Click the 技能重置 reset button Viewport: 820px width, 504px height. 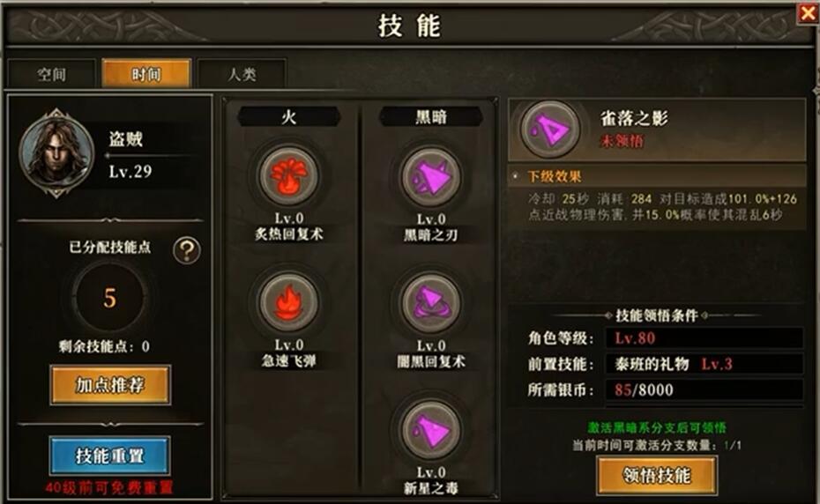[x=110, y=456]
